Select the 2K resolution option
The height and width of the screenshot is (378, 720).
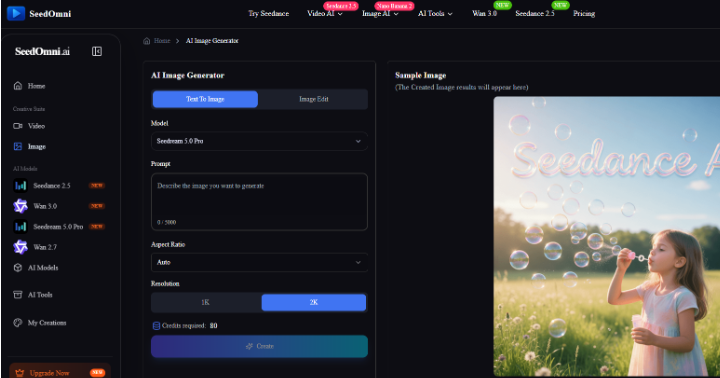(314, 302)
